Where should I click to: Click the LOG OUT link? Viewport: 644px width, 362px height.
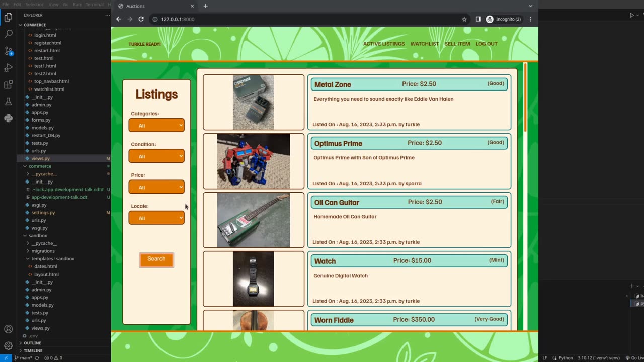[x=487, y=44]
